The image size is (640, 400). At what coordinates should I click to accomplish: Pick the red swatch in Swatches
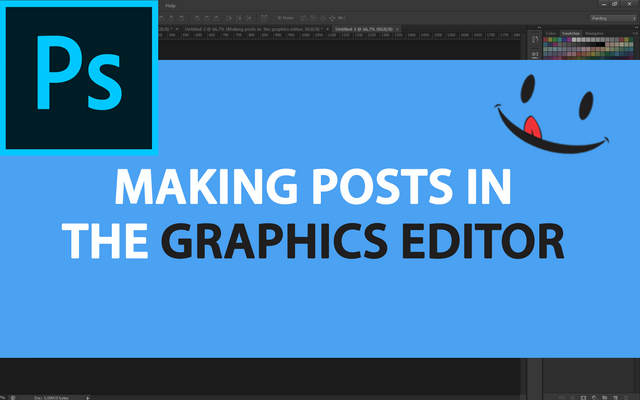click(545, 40)
